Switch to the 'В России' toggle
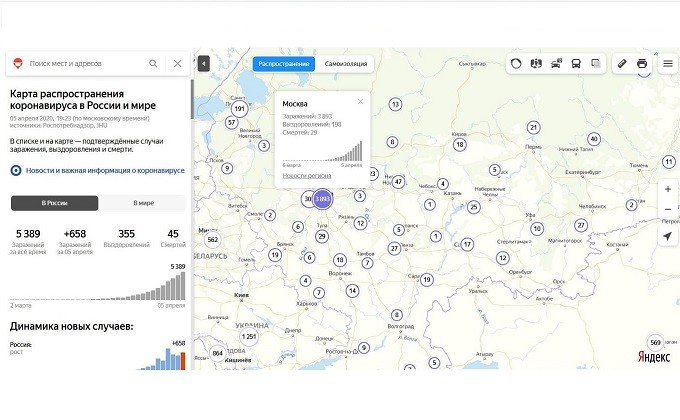Screen dimensions: 680x420 coord(54,203)
